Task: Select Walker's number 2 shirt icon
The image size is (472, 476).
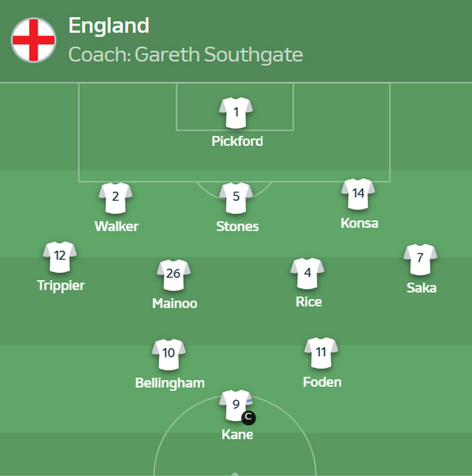Action: pos(115,198)
